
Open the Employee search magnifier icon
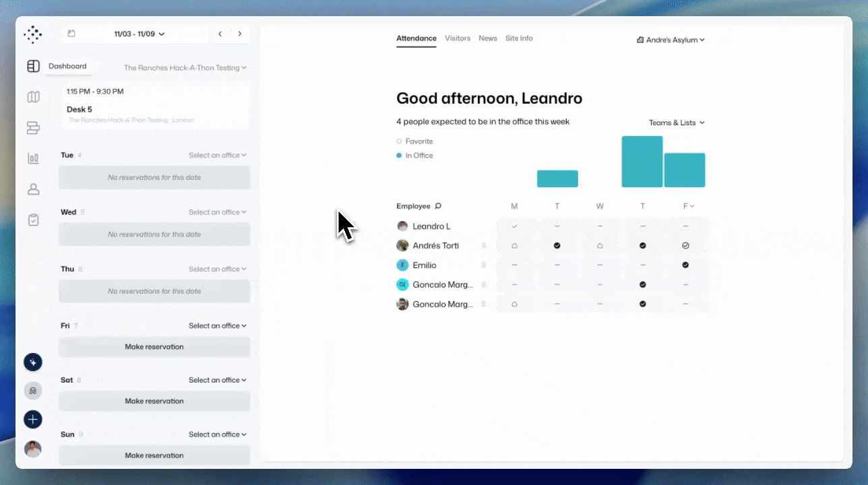pos(437,205)
